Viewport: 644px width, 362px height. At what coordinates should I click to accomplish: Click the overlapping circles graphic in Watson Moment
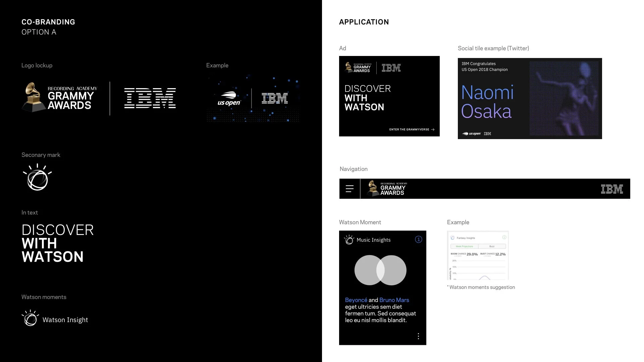[x=380, y=270]
